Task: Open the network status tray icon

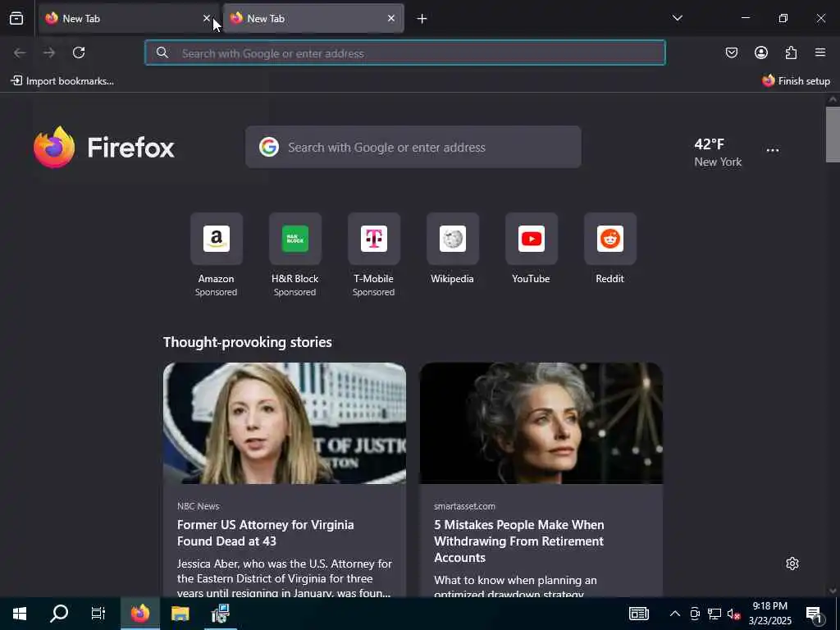Action: pos(714,614)
